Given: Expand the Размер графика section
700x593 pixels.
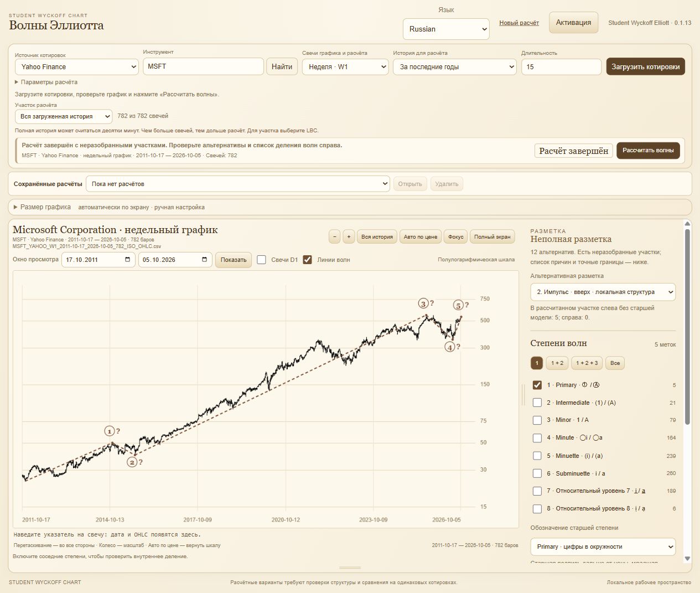Looking at the screenshot, I should click(43, 207).
